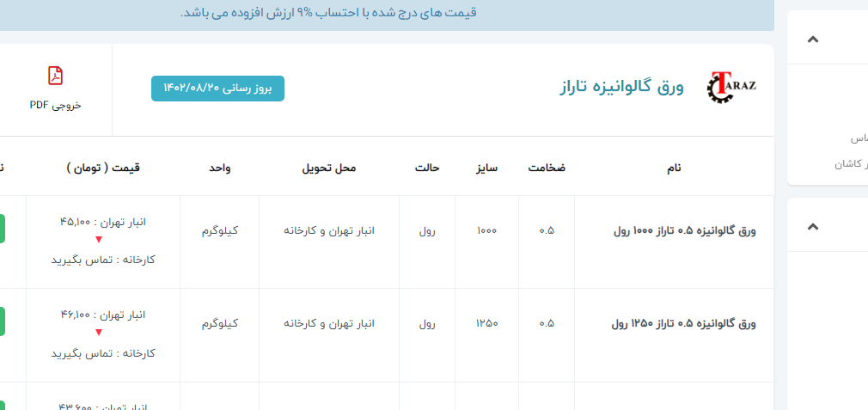Click green button in the 1250 roll row
The width and height of the screenshot is (868, 410).
[3, 321]
